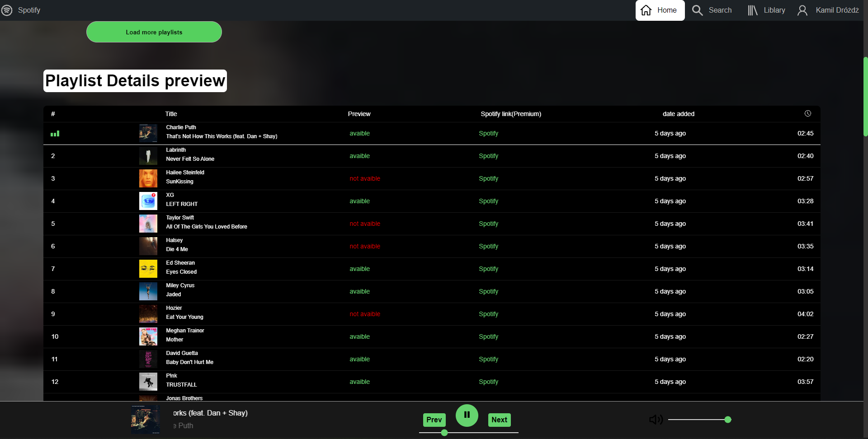
Task: Click the Spotify logo icon
Action: pos(7,10)
